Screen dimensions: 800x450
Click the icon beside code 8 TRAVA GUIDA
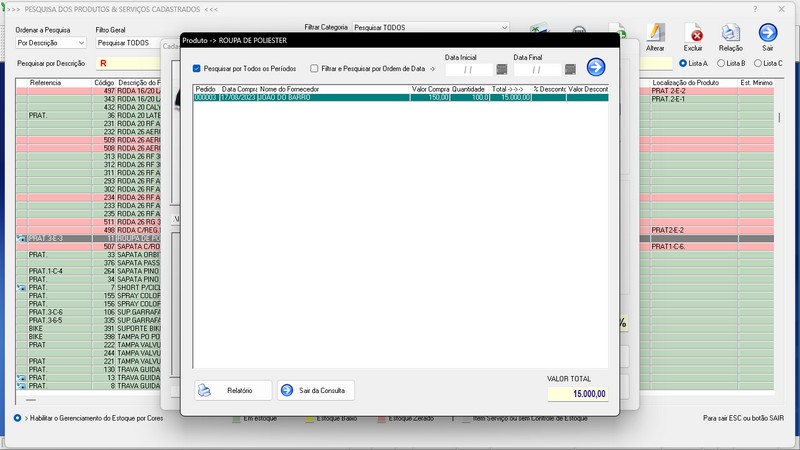tap(21, 386)
